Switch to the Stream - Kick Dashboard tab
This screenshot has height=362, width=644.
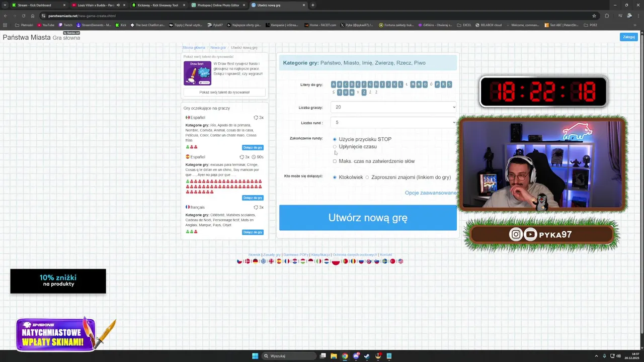coord(39,5)
